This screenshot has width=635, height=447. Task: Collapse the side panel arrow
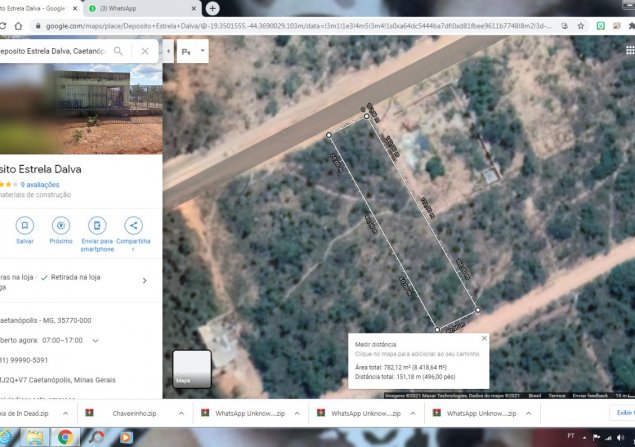coord(167,50)
